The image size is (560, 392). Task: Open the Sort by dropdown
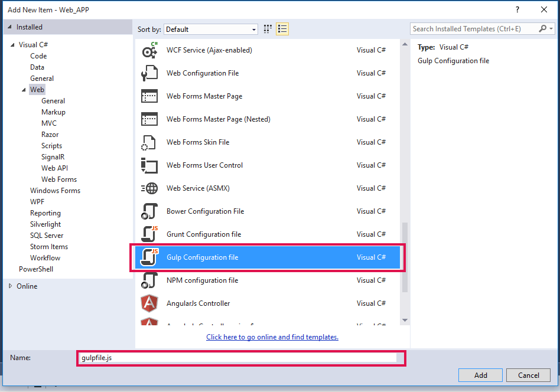(211, 30)
